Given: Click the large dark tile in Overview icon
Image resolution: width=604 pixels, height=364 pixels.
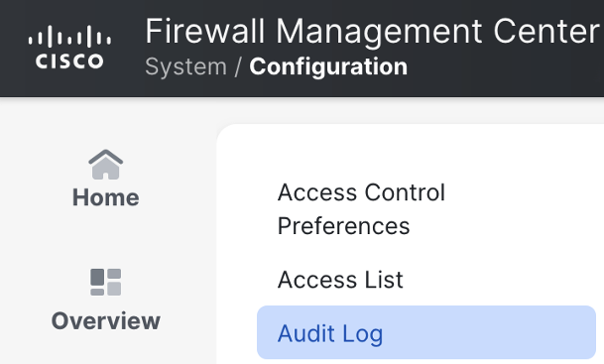Looking at the screenshot, I should [x=97, y=277].
